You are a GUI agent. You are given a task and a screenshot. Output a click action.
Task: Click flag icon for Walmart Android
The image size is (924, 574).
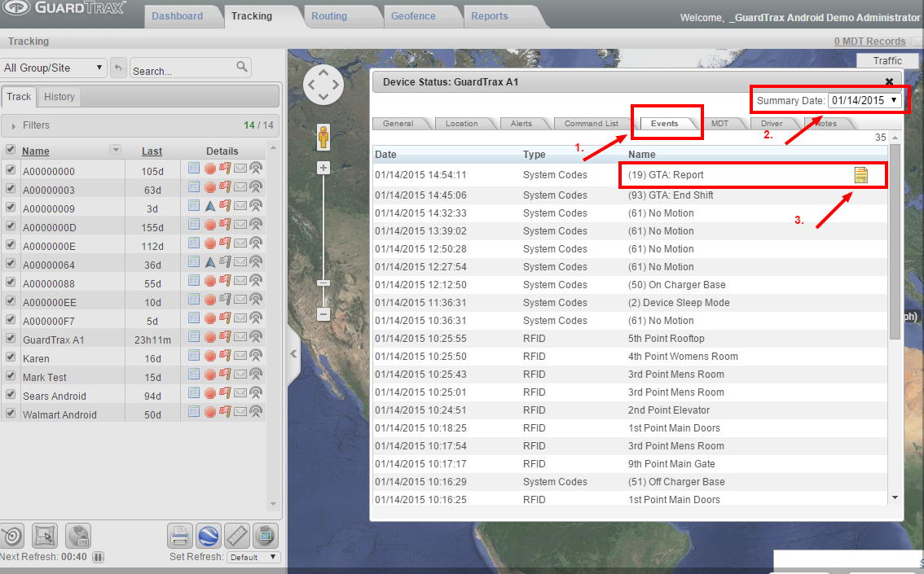225,411
